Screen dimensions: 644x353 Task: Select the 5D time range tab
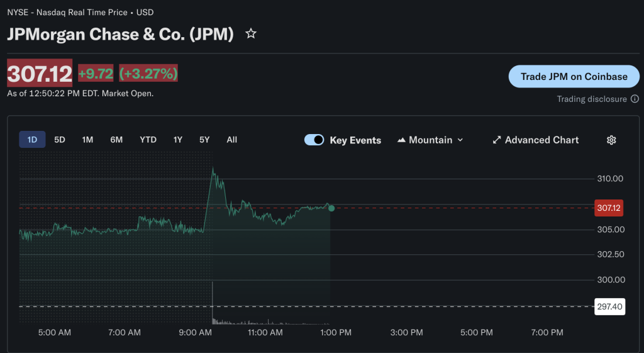[x=60, y=140]
